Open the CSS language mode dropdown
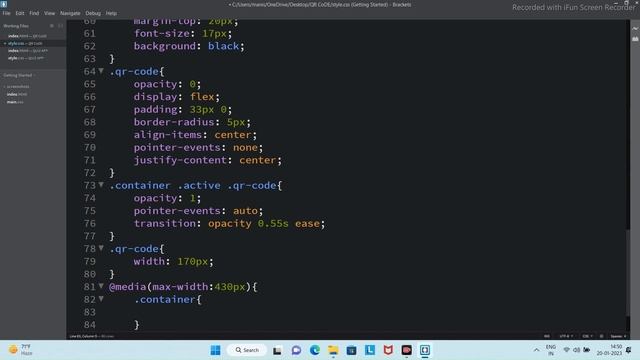Image resolution: width=640 pixels, height=360 pixels. (587, 336)
